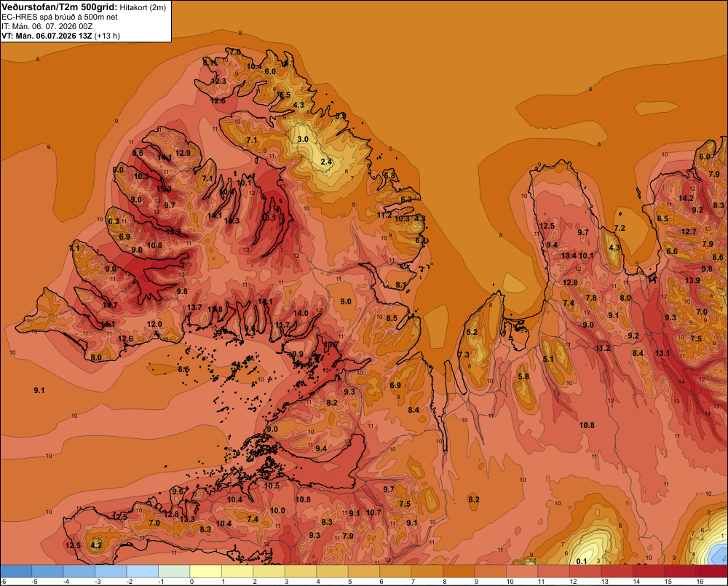
Task: Click the 14.0 temperature label
Action: click(x=301, y=314)
